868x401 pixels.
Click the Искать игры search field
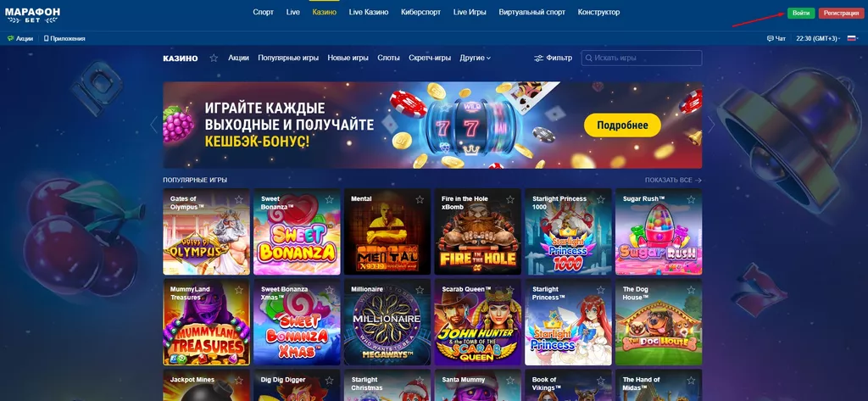point(642,58)
